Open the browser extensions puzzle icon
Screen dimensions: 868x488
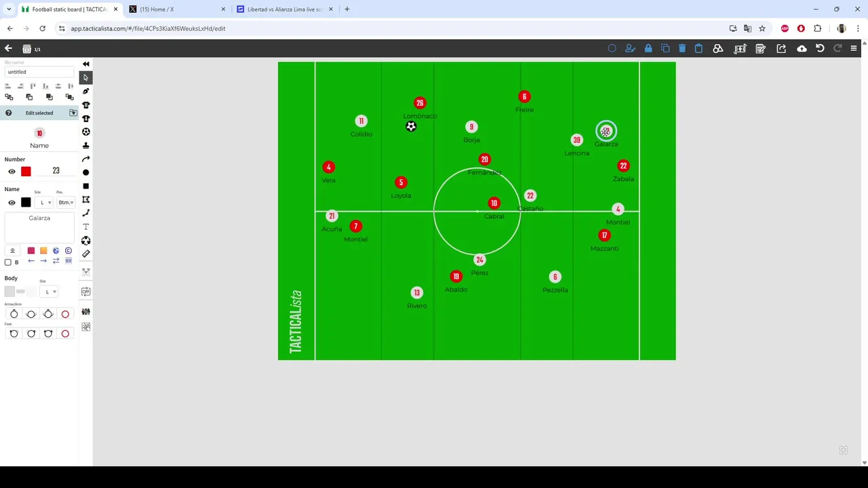817,28
